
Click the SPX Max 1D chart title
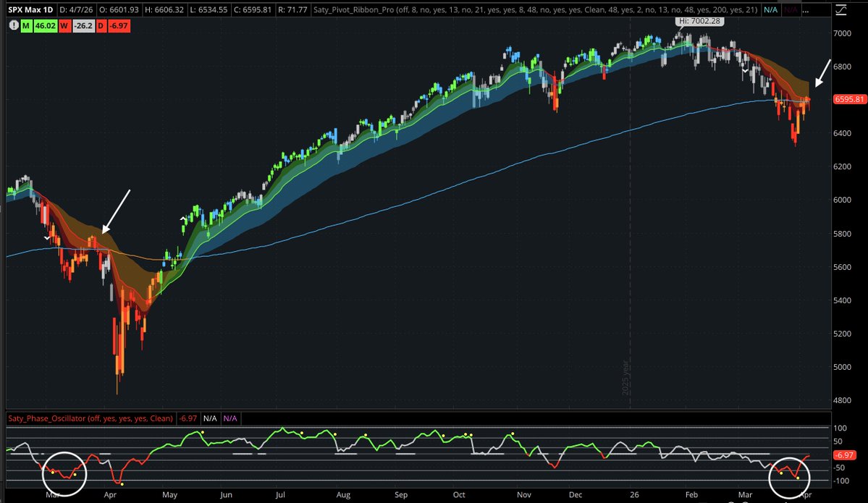pos(30,10)
